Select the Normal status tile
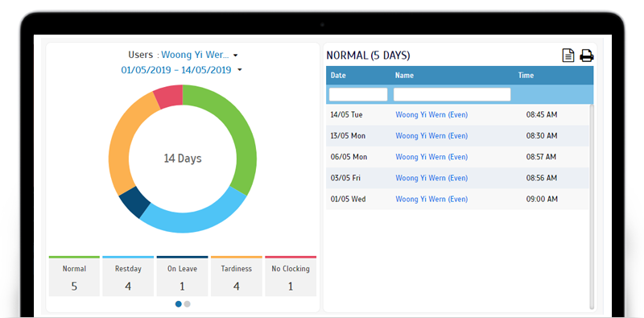644x318 pixels. pos(74,276)
